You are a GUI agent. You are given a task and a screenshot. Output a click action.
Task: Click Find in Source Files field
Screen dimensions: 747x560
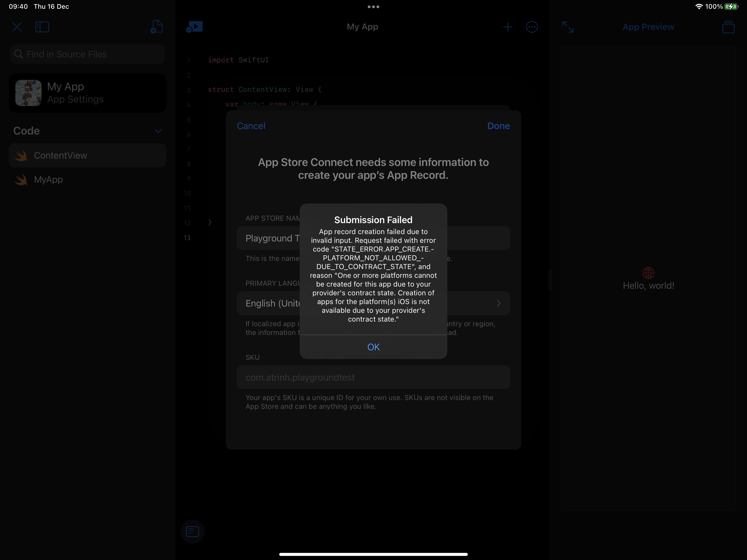click(x=87, y=54)
